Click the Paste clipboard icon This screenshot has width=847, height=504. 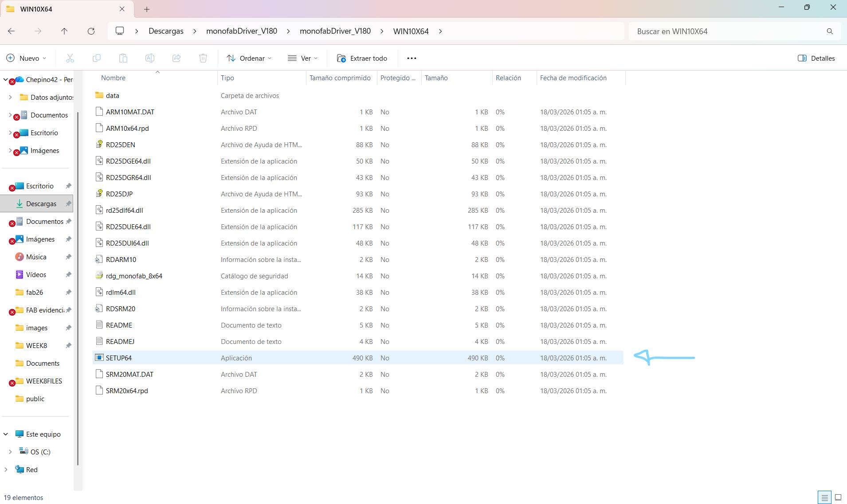[123, 58]
